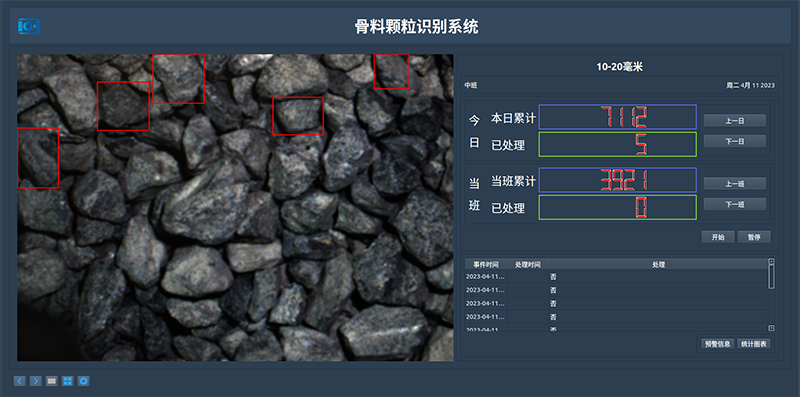
Task: Go to previous day with 上一日
Action: pyautogui.click(x=735, y=120)
